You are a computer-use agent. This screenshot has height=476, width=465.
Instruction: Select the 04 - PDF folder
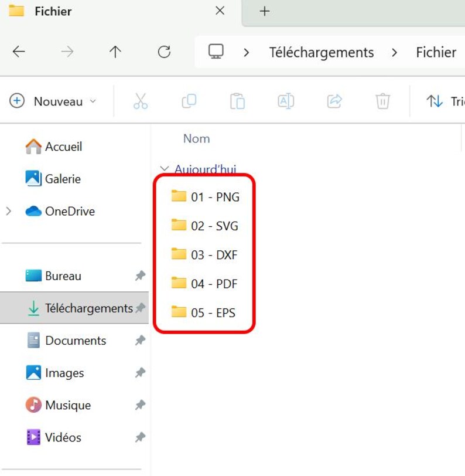(x=204, y=284)
